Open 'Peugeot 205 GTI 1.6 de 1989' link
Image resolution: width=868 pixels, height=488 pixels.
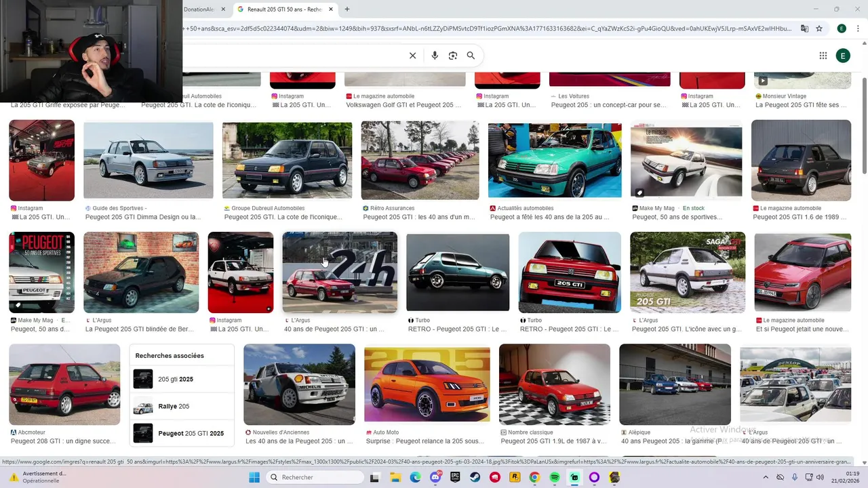pyautogui.click(x=800, y=218)
